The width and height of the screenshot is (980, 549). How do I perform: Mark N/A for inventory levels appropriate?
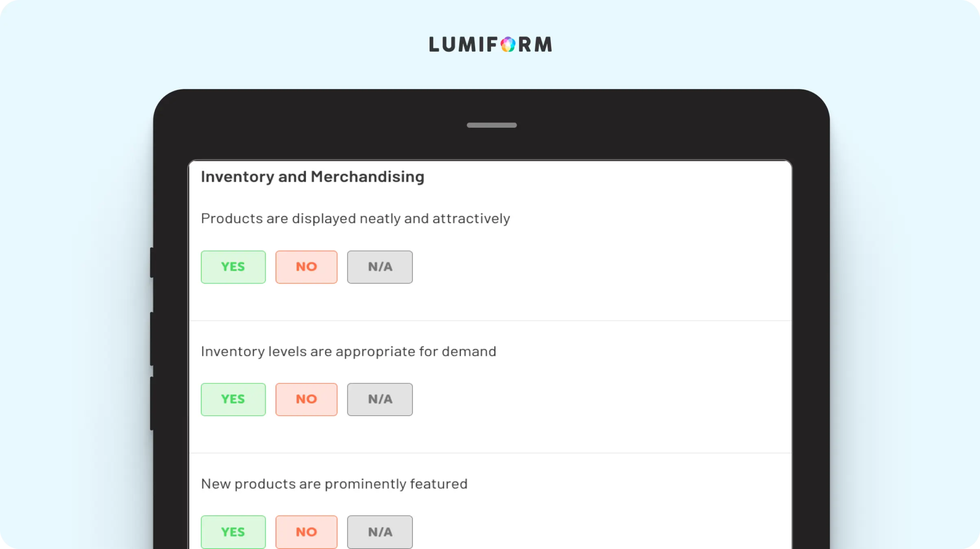(380, 399)
